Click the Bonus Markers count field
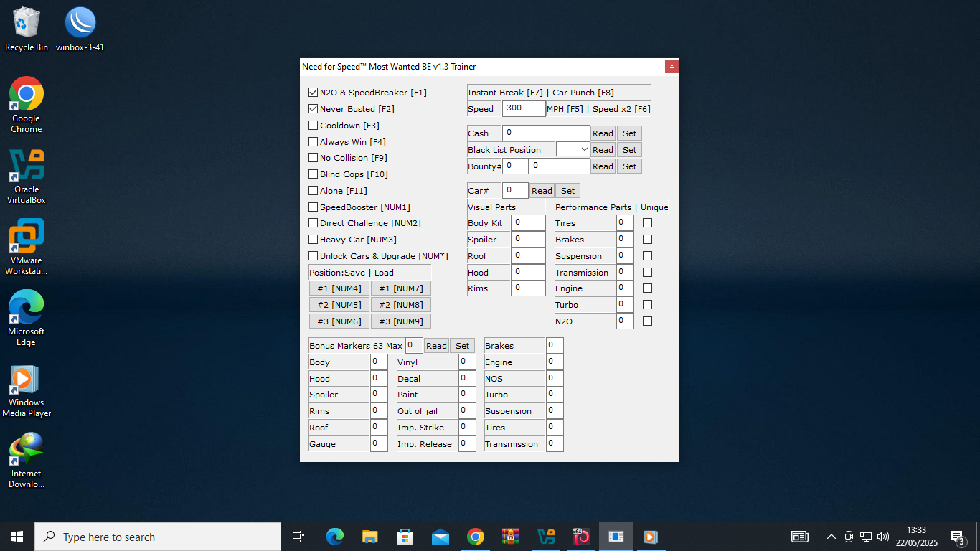Viewport: 980px width, 551px height. (414, 345)
